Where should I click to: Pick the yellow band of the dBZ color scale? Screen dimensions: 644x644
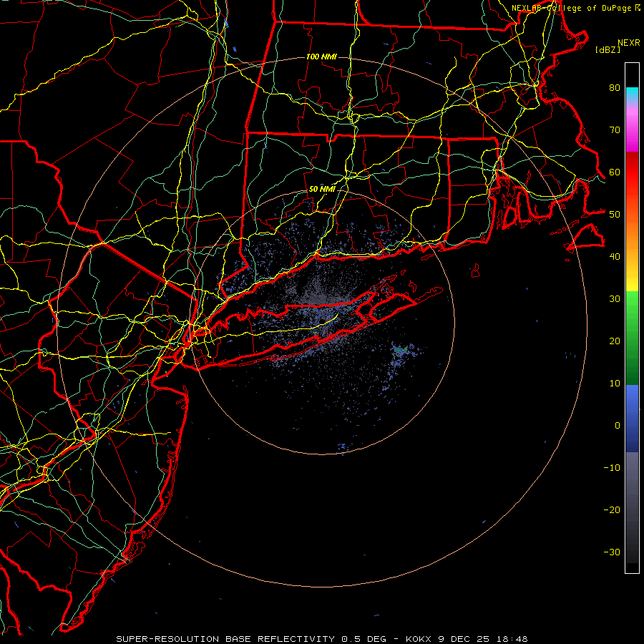pos(632,281)
